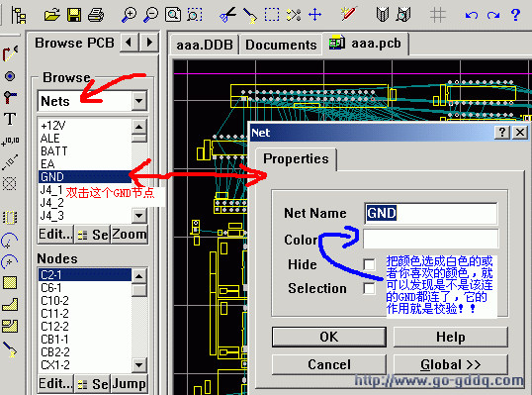532x395 pixels.
Task: Click the grid snap icon in toolbar
Action: click(438, 15)
